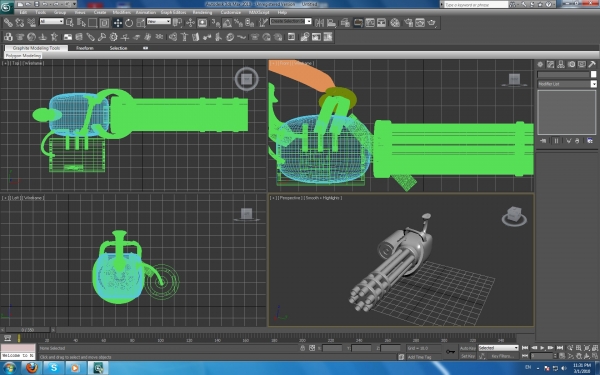This screenshot has width=600, height=375.
Task: Open the Create Selection Set dropdown
Action: coord(291,22)
